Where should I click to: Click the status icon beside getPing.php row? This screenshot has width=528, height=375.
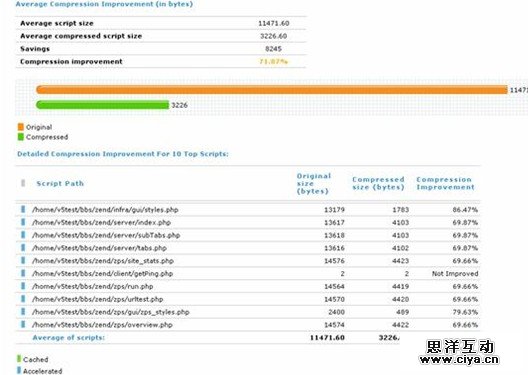coord(23,273)
